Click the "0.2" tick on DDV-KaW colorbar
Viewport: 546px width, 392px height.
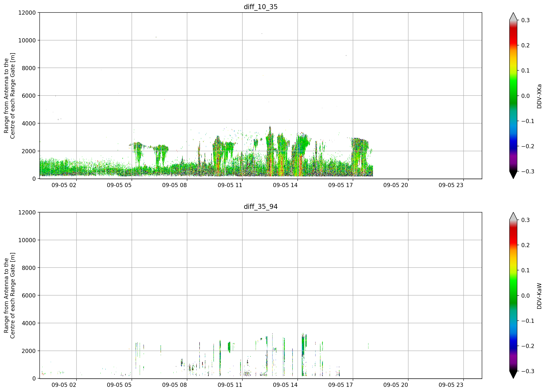coord(525,245)
